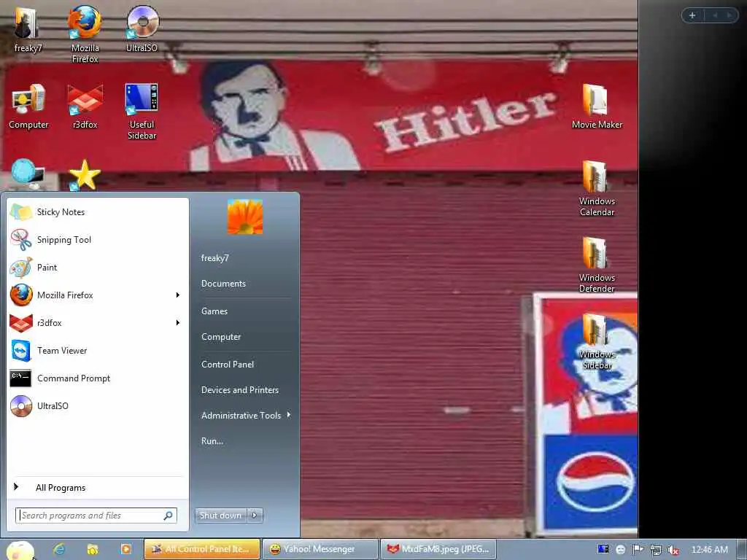Image resolution: width=747 pixels, height=560 pixels.
Task: Switch to MxdFaM8.jpeg taskbar window
Action: click(x=438, y=549)
